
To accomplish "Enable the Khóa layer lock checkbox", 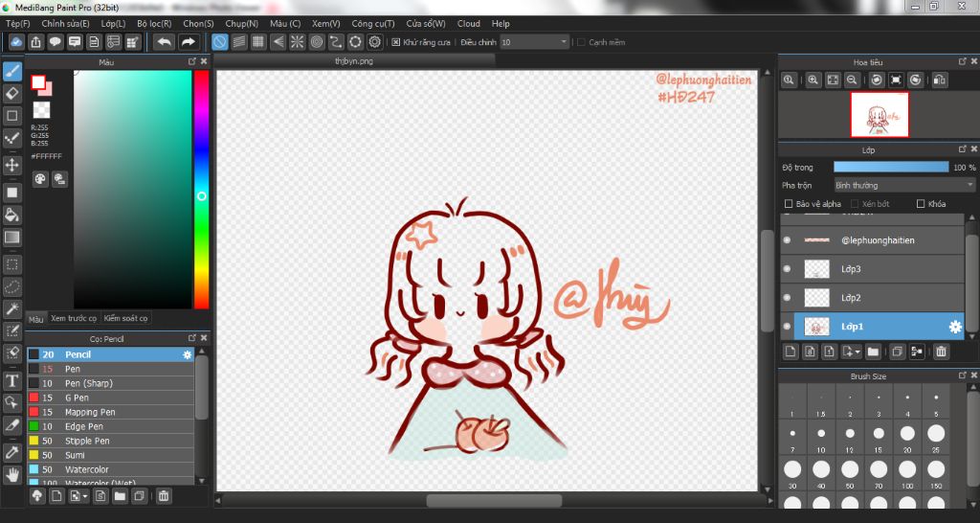I will pos(920,204).
